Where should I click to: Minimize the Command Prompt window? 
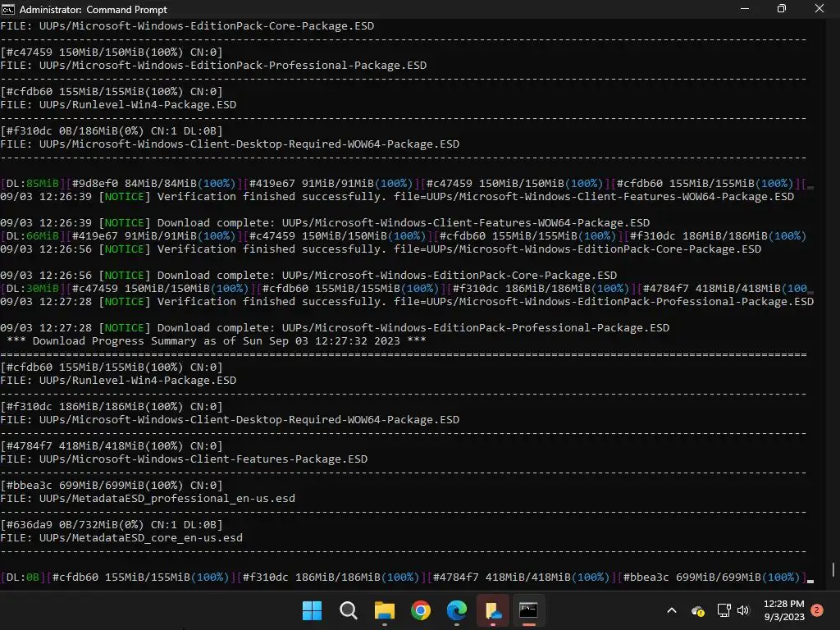(745, 9)
